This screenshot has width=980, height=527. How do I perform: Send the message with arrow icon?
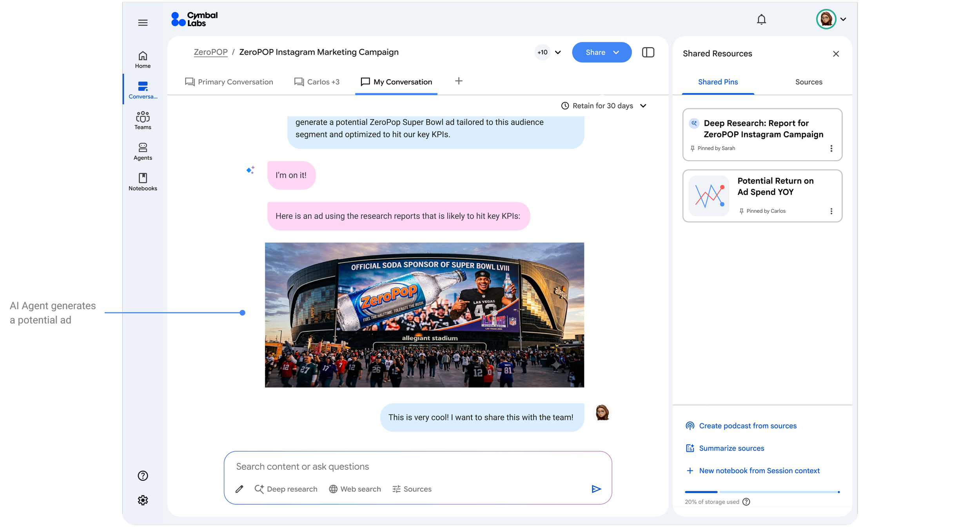pos(596,489)
